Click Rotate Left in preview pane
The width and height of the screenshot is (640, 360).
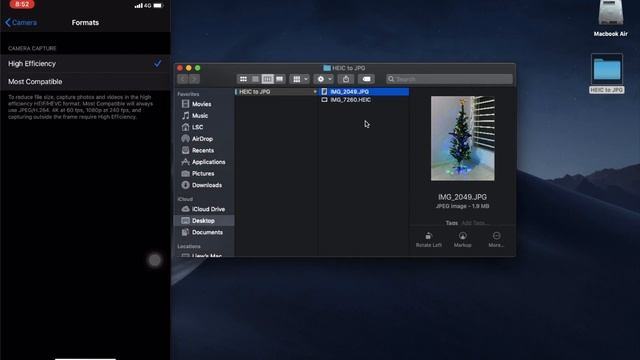point(429,240)
